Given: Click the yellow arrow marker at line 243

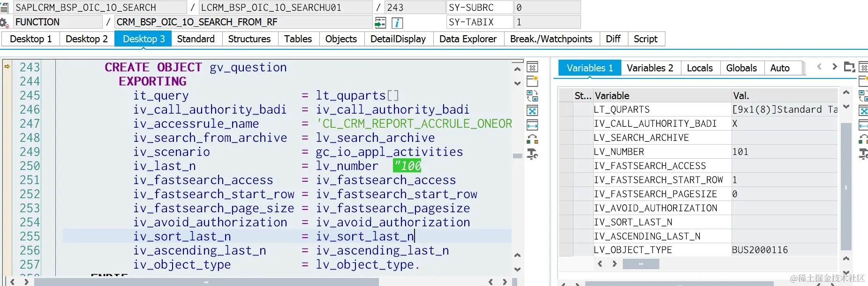Looking at the screenshot, I should (x=7, y=67).
